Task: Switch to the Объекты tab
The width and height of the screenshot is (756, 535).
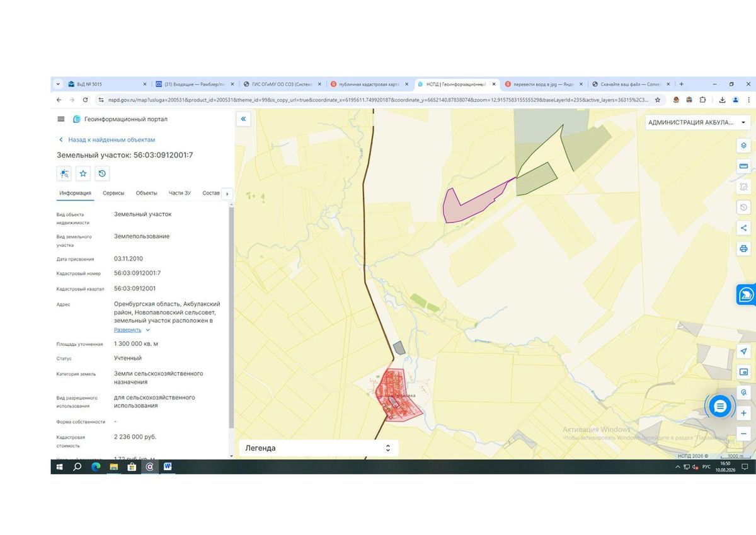Action: pos(147,193)
